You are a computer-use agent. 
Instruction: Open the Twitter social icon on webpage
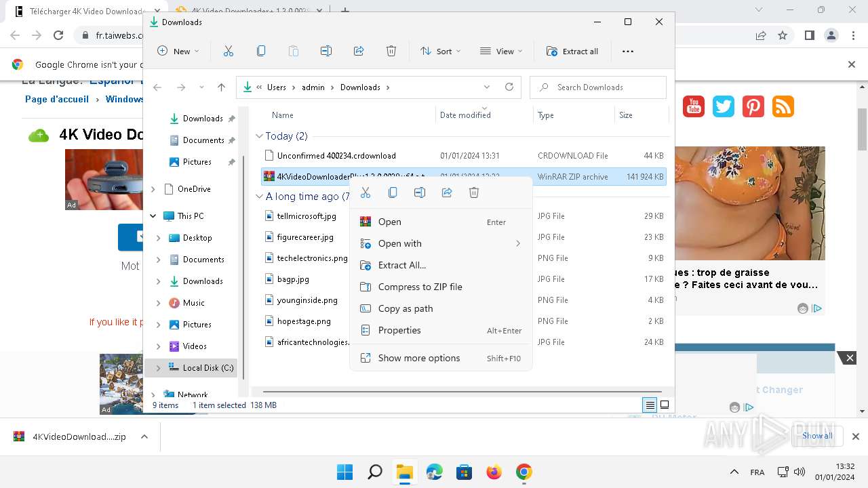click(x=724, y=106)
